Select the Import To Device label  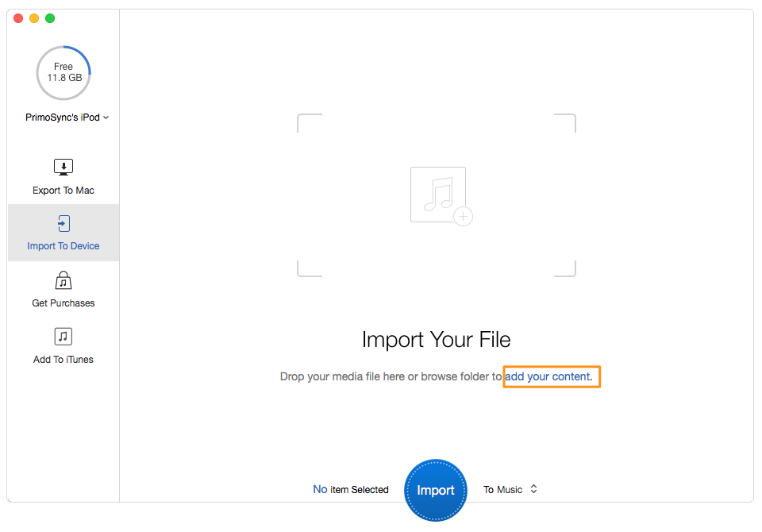[63, 246]
